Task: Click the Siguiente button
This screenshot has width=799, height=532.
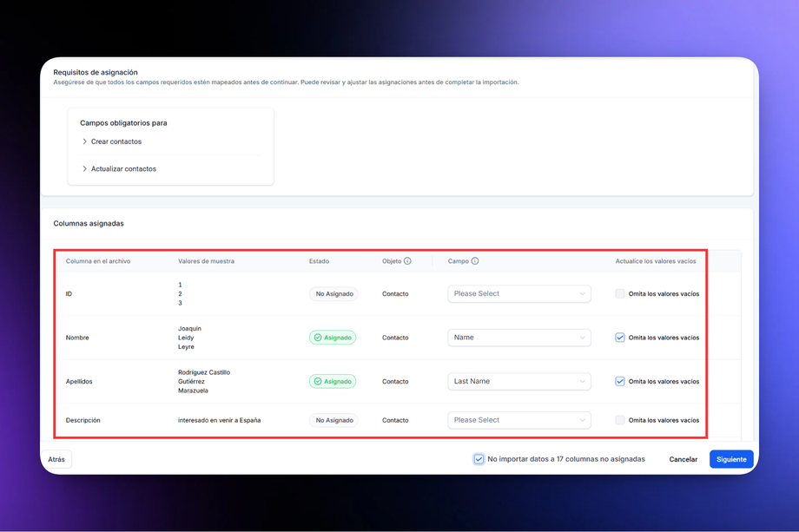Action: pos(731,459)
